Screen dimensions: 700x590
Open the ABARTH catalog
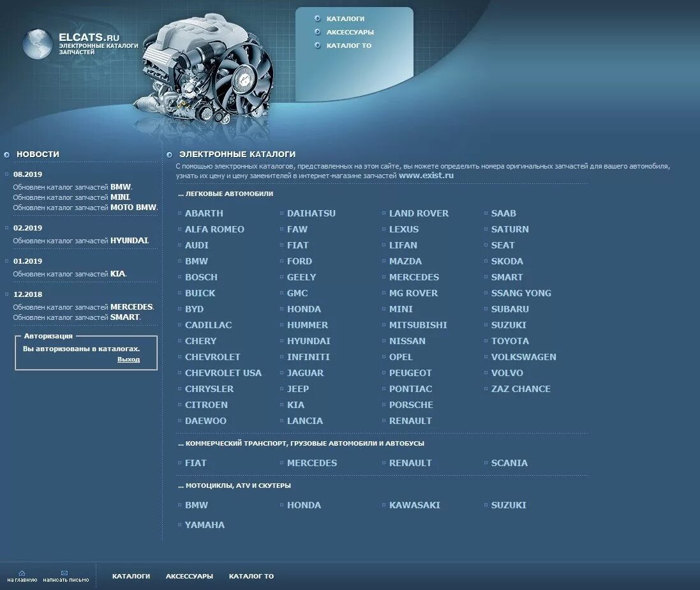click(204, 213)
